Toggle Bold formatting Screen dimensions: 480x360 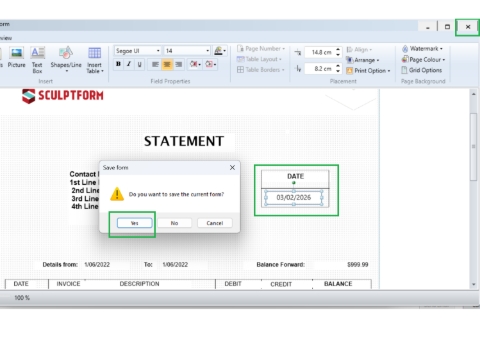click(118, 64)
